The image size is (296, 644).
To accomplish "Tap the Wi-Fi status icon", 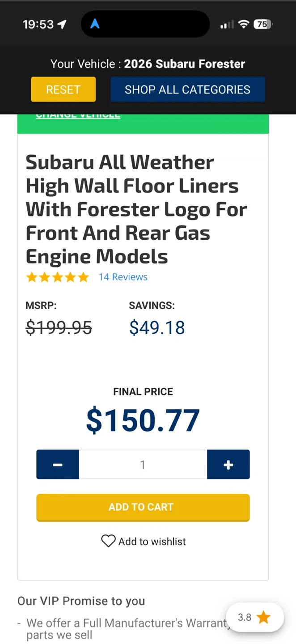I will 243,25.
